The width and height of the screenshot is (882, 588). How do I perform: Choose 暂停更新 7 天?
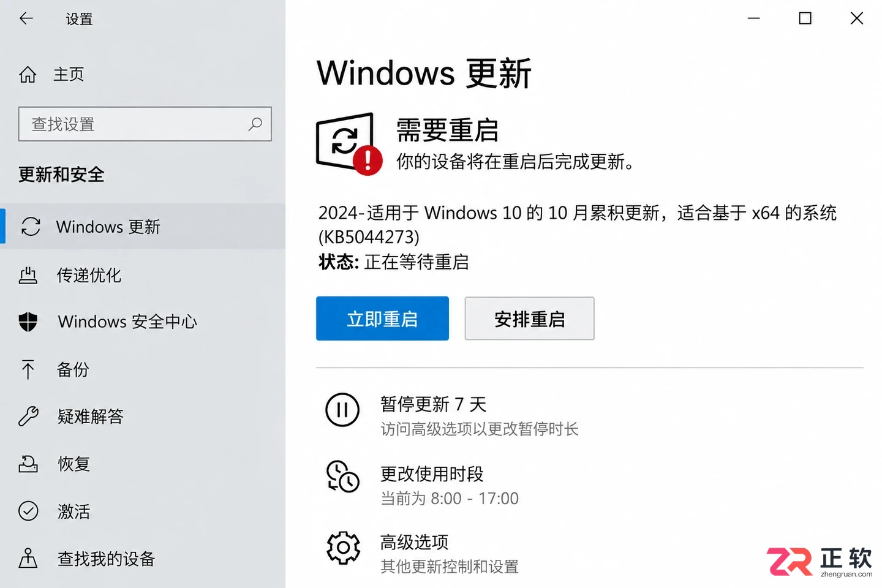pyautogui.click(x=433, y=404)
